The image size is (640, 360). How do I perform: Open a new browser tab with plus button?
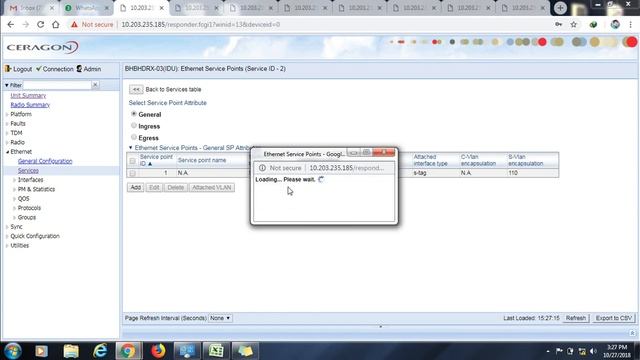click(560, 8)
